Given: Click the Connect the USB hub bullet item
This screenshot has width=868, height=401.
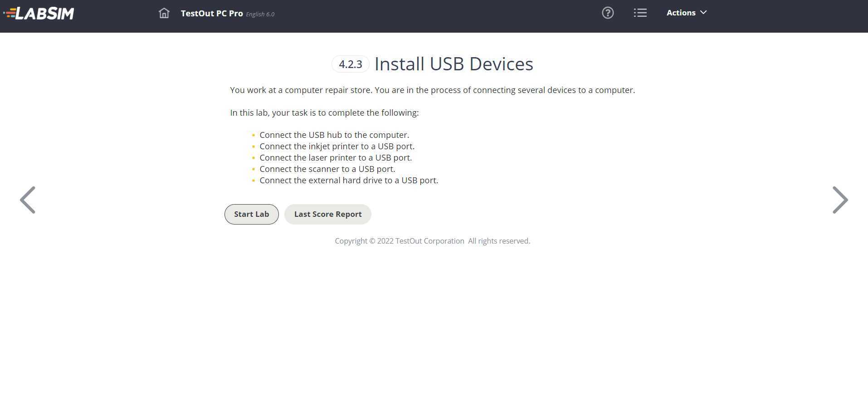Looking at the screenshot, I should point(334,135).
